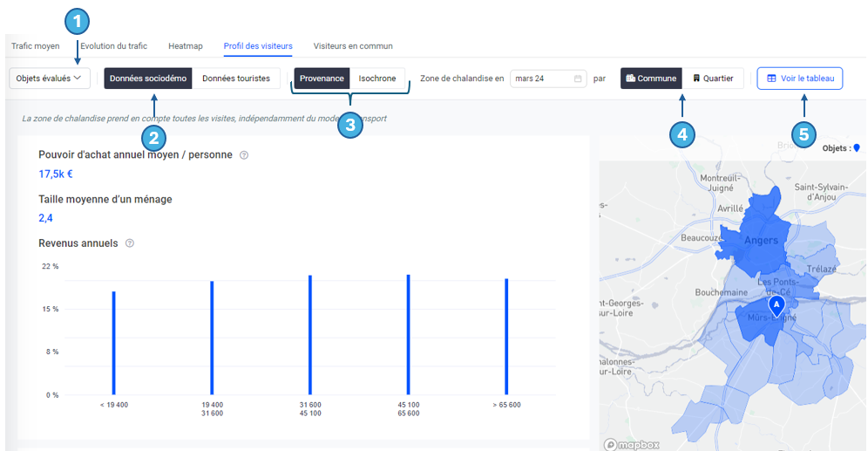The height and width of the screenshot is (451, 868).
Task: Open the Objets évalués dropdown
Action: [50, 79]
